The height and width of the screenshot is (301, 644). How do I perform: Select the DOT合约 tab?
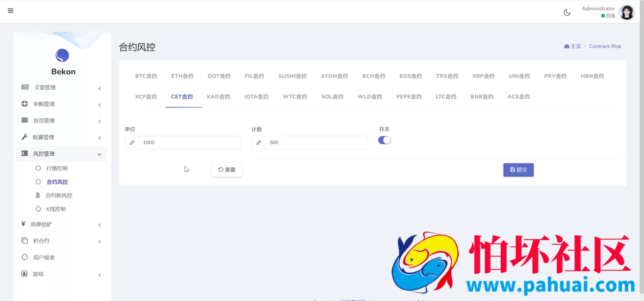[219, 76]
